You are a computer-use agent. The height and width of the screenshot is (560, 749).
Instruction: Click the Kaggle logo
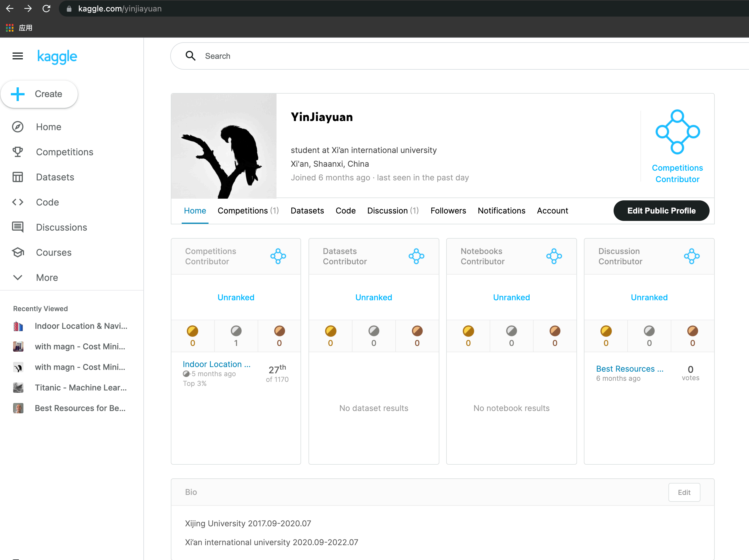point(57,57)
